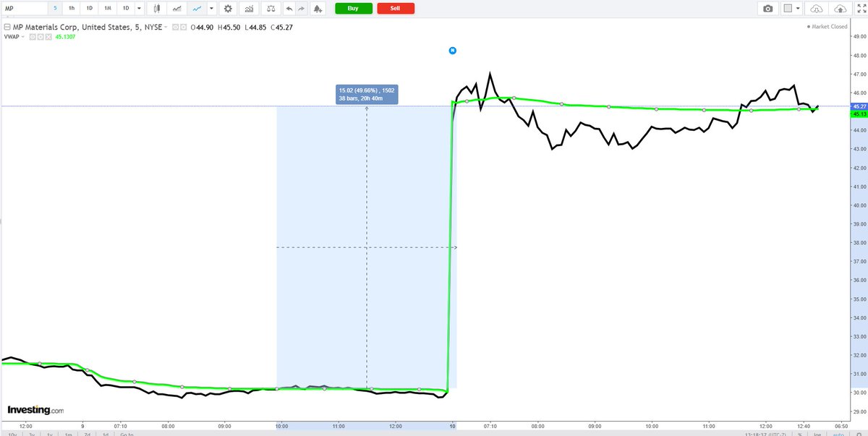This screenshot has height=436, width=868.
Task: Toggle visibility of MP Materials series
Action: [174, 27]
